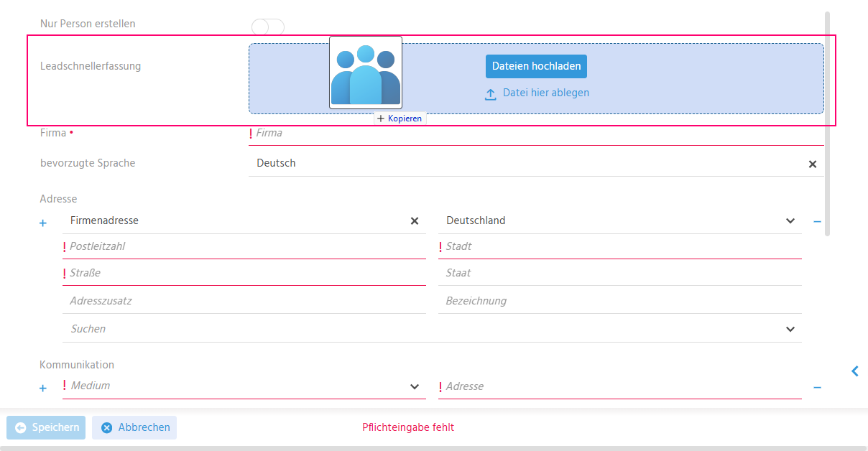Add a communication entry with the plus icon
The image size is (868, 451).
(x=43, y=388)
